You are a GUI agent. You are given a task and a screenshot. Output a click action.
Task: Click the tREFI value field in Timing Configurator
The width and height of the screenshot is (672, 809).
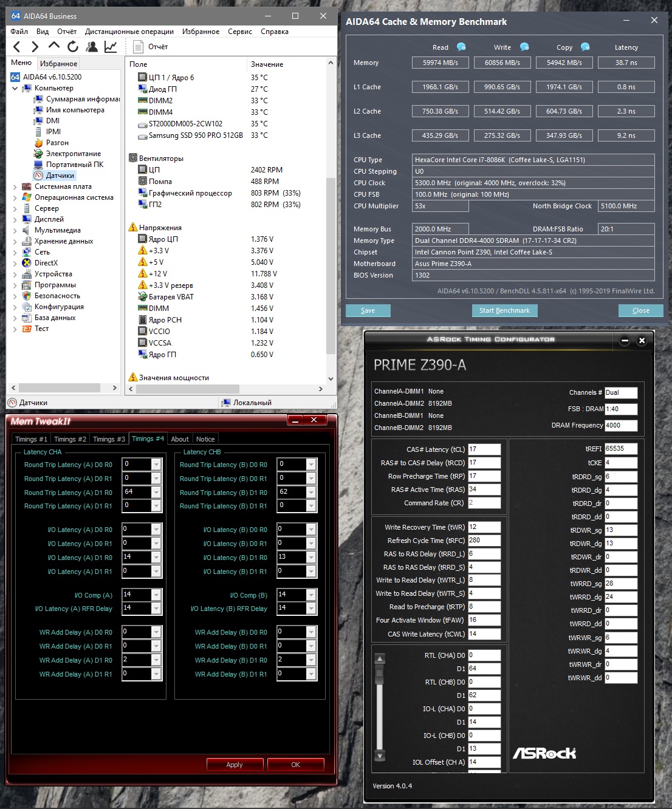click(x=621, y=449)
